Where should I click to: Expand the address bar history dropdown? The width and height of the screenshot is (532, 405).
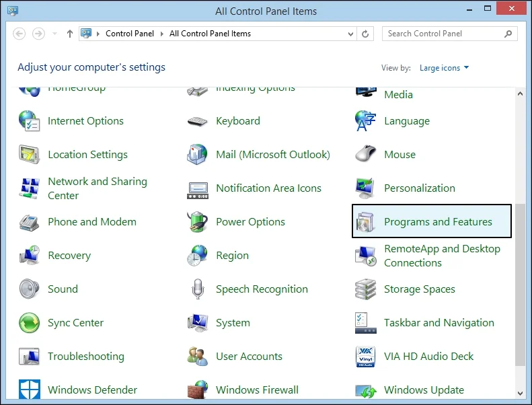click(x=350, y=34)
